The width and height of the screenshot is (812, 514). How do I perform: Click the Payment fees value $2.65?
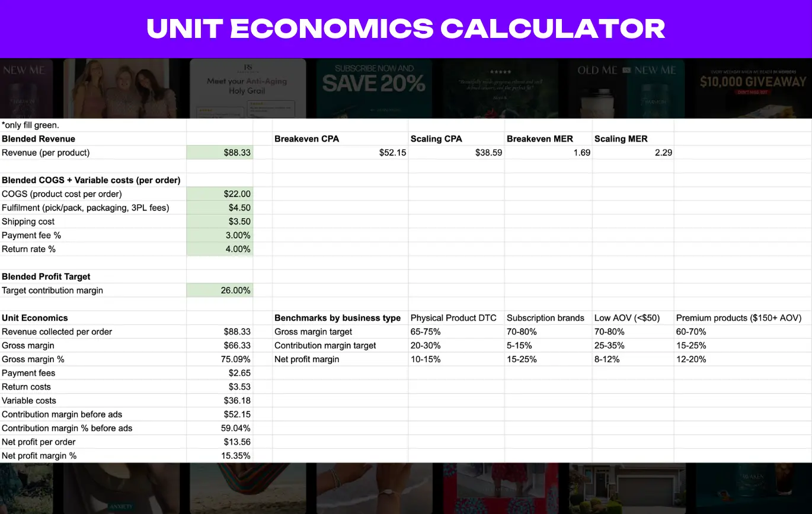239,373
